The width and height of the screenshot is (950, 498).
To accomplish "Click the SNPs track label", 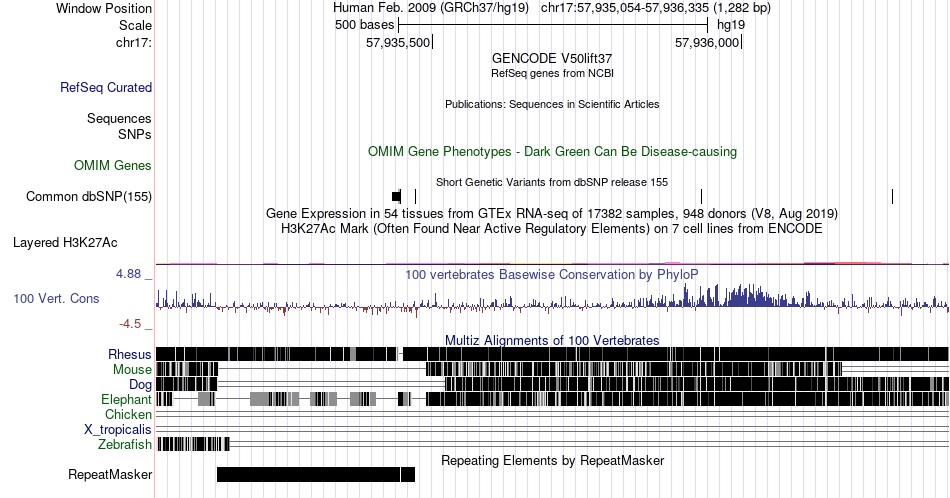I will click(x=135, y=134).
